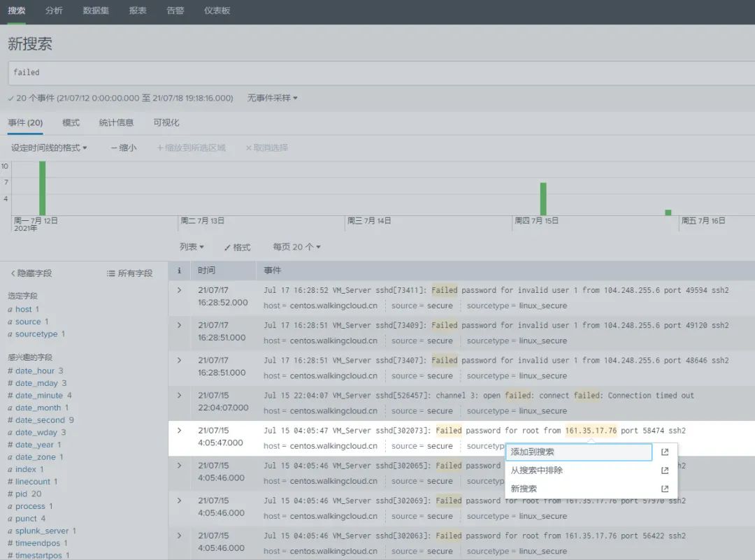Click the 时间 column header
This screenshot has width=755, height=560.
coord(206,271)
